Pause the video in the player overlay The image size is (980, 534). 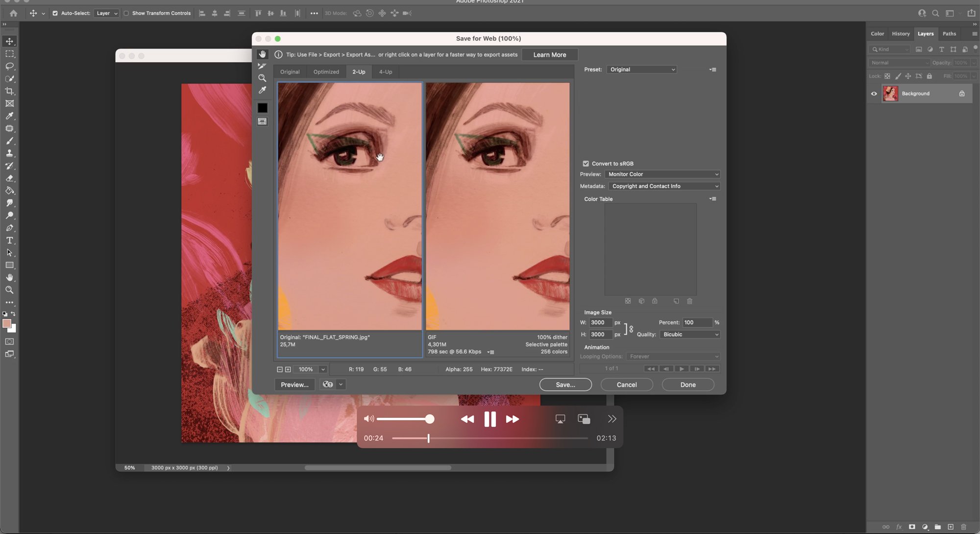pos(490,419)
